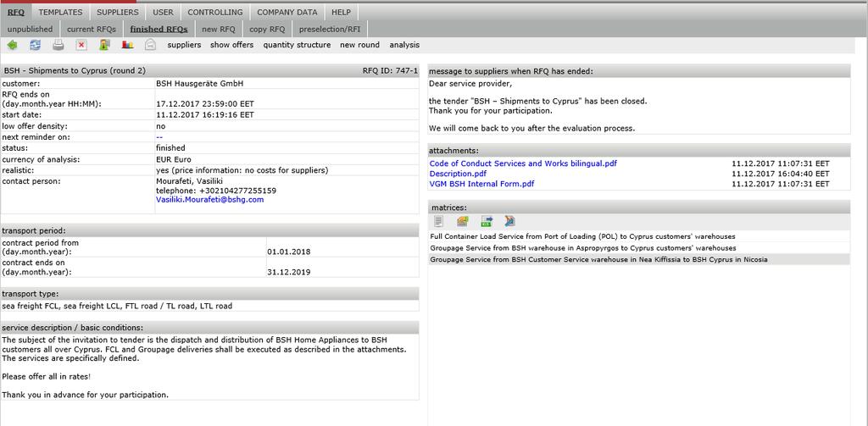Screen dimensions: 868x426
Task: Open the Description.pdf attachment
Action: (x=458, y=174)
